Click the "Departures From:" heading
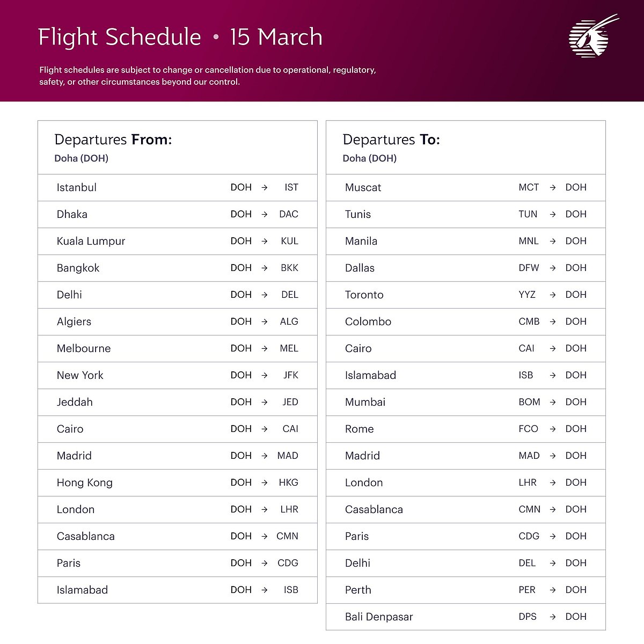 pyautogui.click(x=113, y=140)
